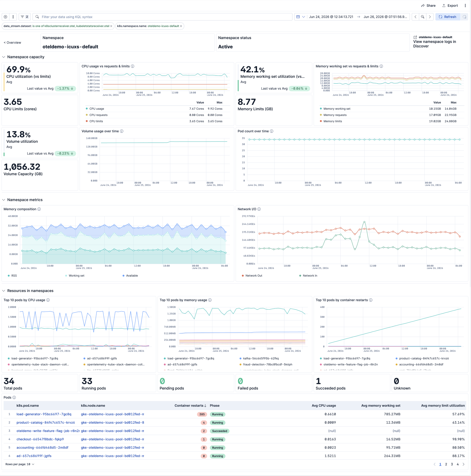
Task: Open pod product-catalog-84f47c657c-krvz6 in table
Action: (x=46, y=423)
